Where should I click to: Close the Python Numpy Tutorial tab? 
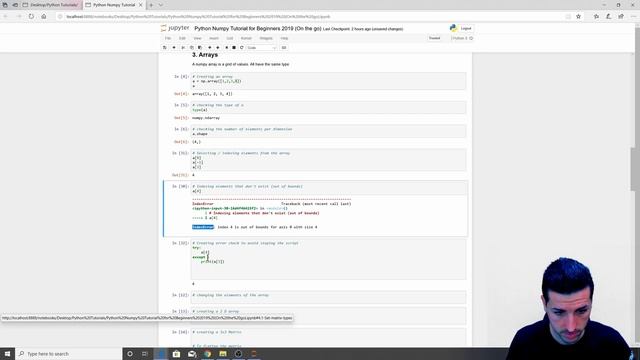pyautogui.click(x=141, y=5)
